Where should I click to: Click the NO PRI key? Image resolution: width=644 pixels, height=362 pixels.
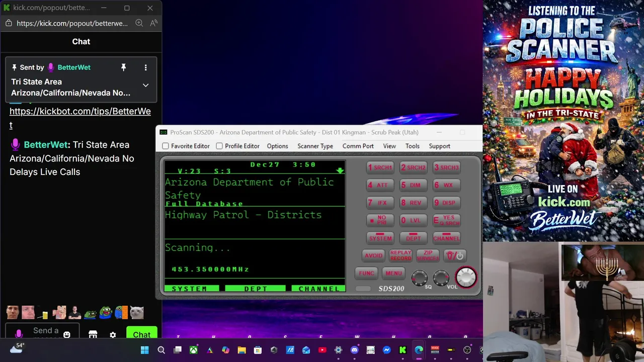(x=380, y=220)
